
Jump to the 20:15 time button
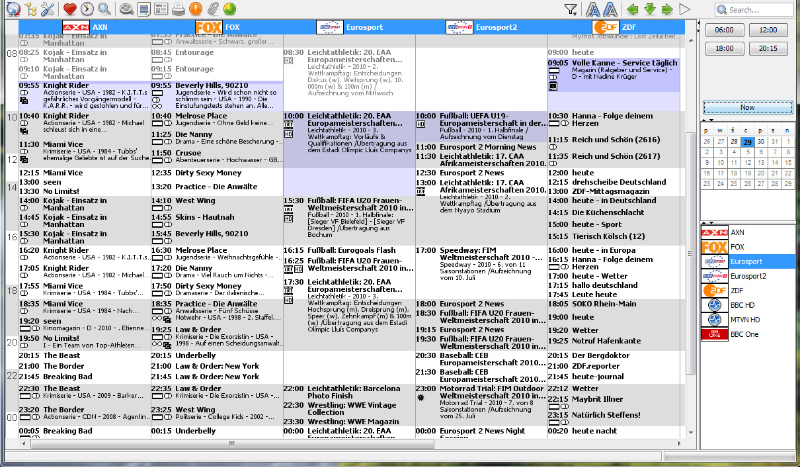click(768, 47)
